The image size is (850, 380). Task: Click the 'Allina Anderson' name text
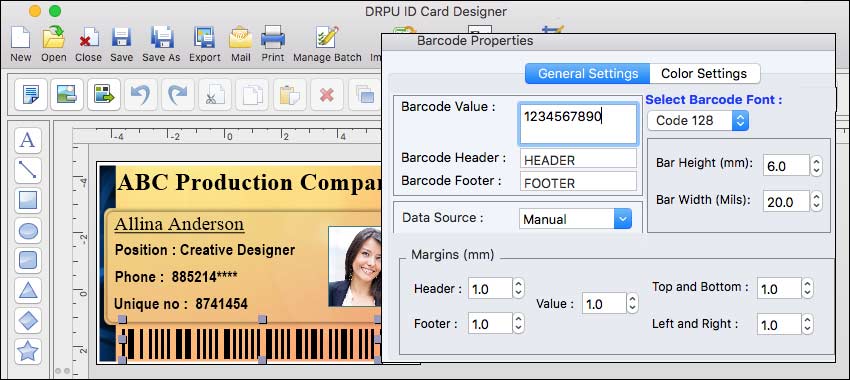(179, 224)
